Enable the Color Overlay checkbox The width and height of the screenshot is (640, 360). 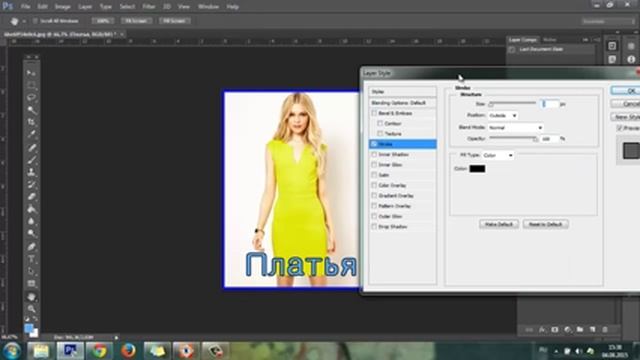(374, 185)
